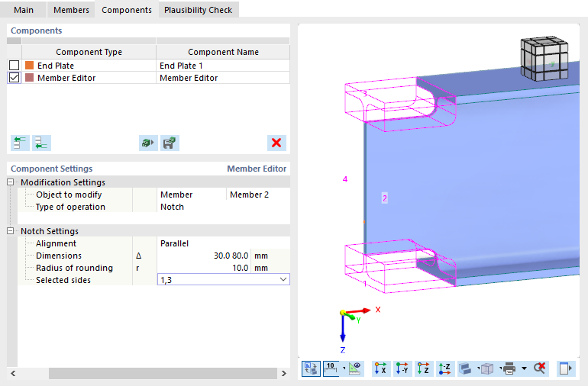Screen dimensions: 588x386
Task: Click the Component Type column header
Action: pos(89,52)
